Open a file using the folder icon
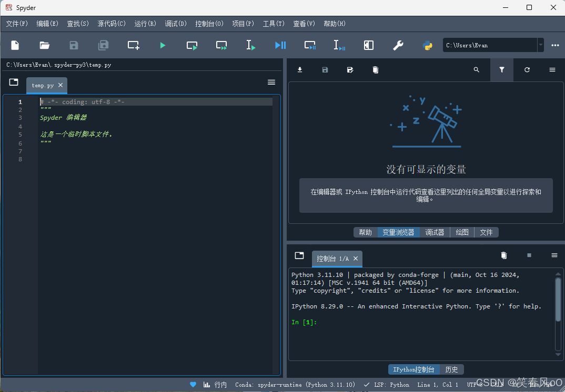 [44, 45]
